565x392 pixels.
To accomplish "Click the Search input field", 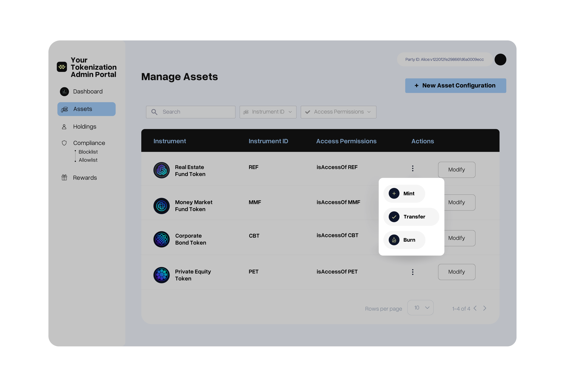I will tap(190, 112).
